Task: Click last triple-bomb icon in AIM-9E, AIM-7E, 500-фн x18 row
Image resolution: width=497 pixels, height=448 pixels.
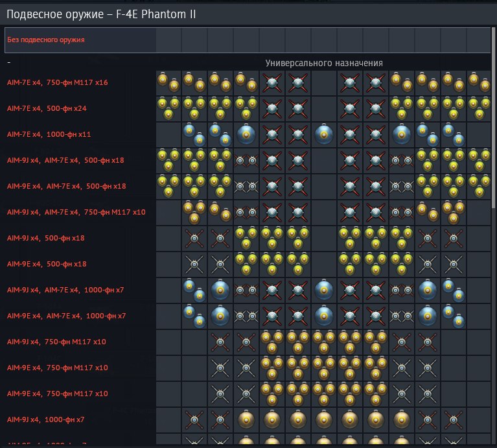Action: click(x=480, y=186)
